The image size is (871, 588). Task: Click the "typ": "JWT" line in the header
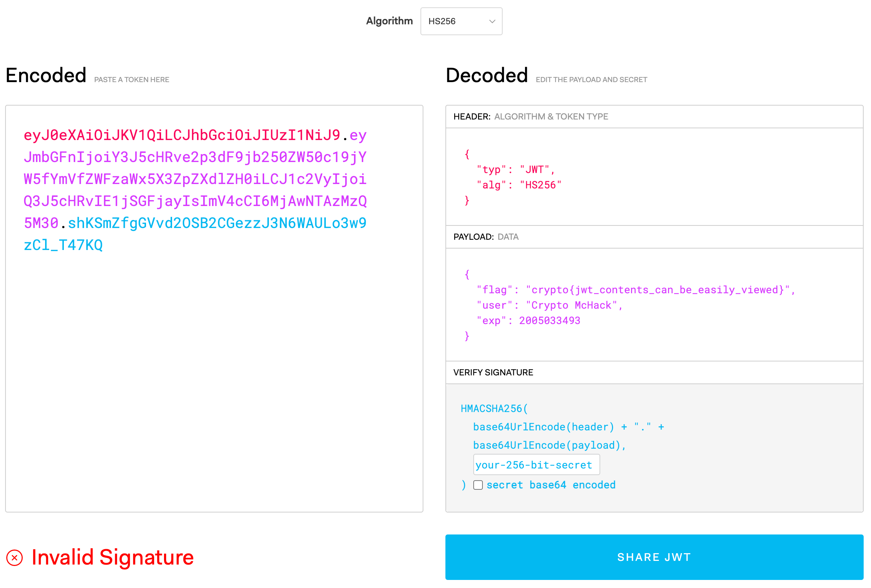(515, 170)
